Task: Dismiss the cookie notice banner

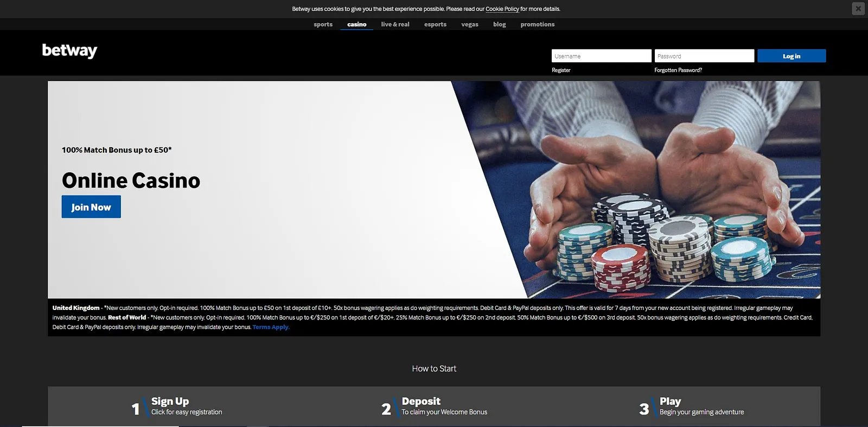Action: tap(858, 9)
